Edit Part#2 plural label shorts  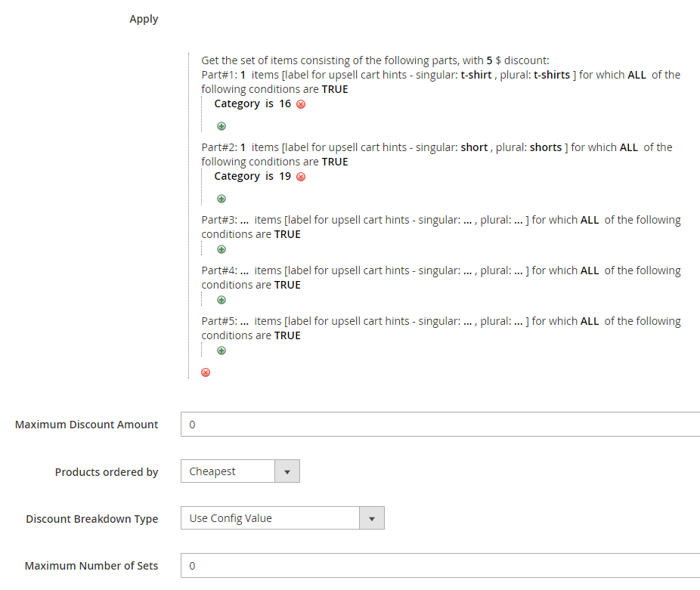tap(546, 148)
